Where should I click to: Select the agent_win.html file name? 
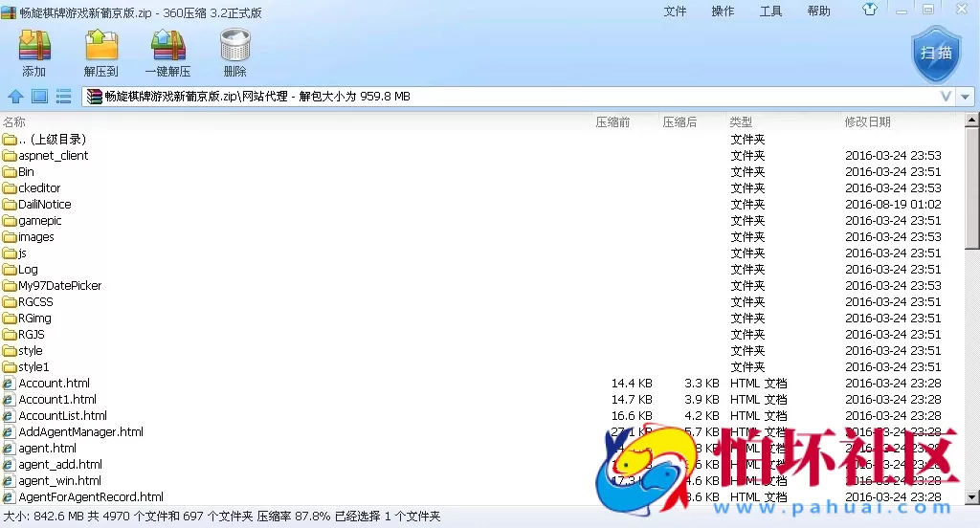[60, 480]
